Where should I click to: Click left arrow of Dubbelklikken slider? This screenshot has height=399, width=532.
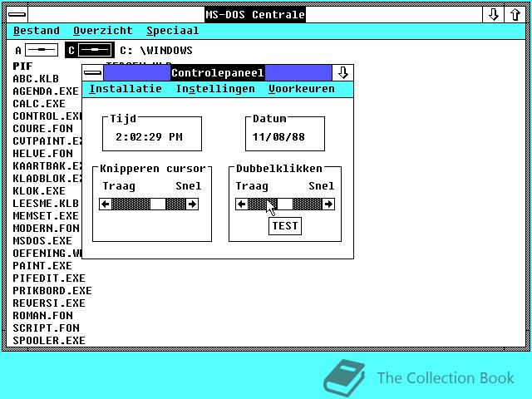click(x=242, y=204)
